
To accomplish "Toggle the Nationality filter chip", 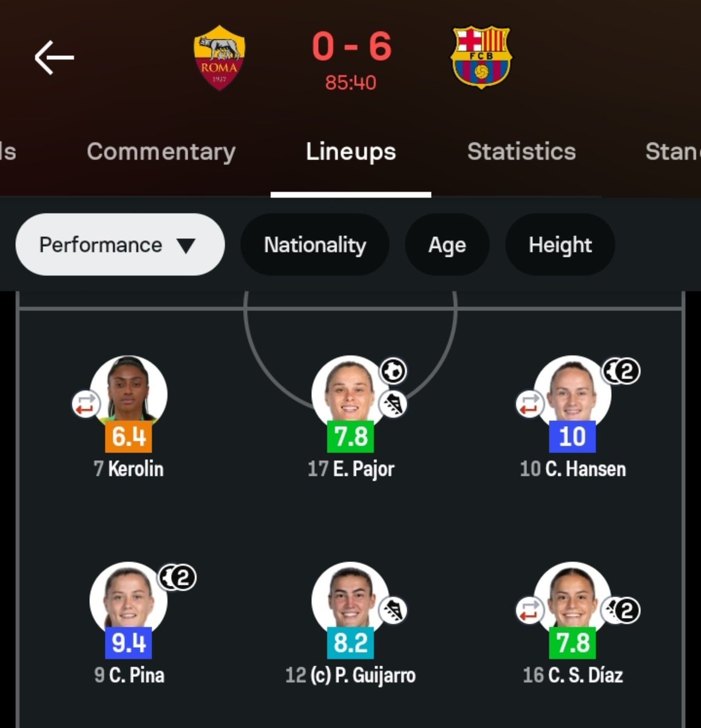I will click(x=315, y=244).
